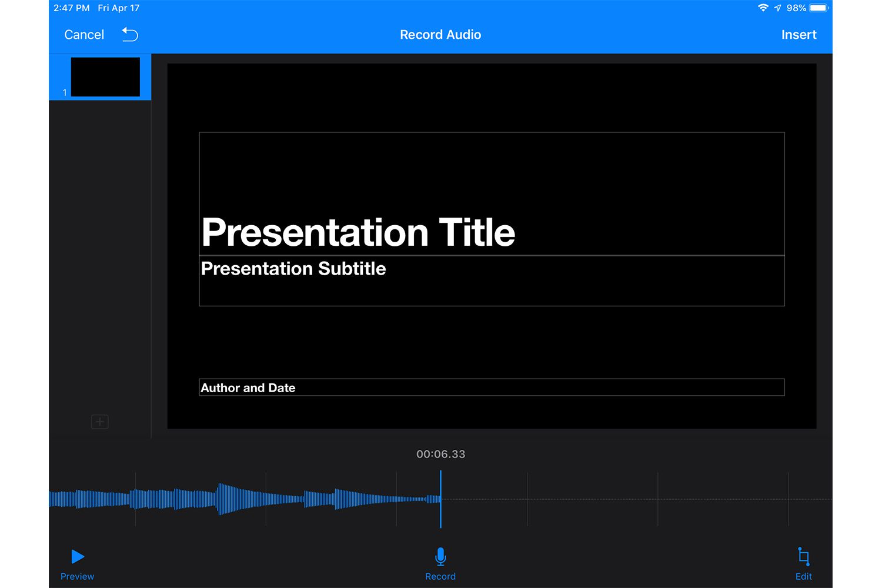Click the battery icon in status bar
882x588 pixels.
(x=818, y=8)
